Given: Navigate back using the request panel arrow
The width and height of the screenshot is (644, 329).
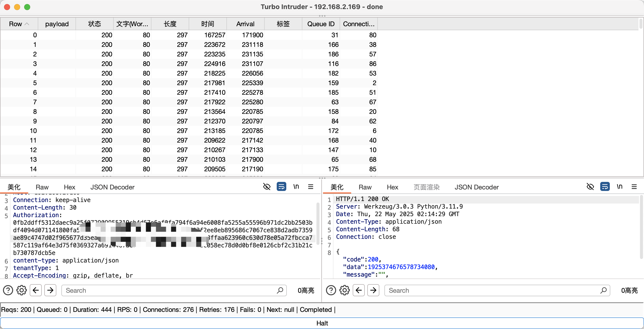Looking at the screenshot, I should [x=36, y=290].
